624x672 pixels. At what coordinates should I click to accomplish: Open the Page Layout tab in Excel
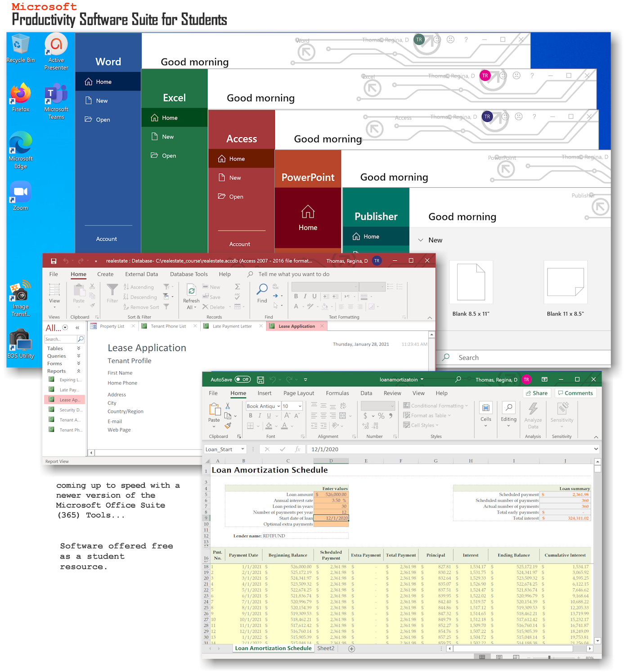click(299, 393)
